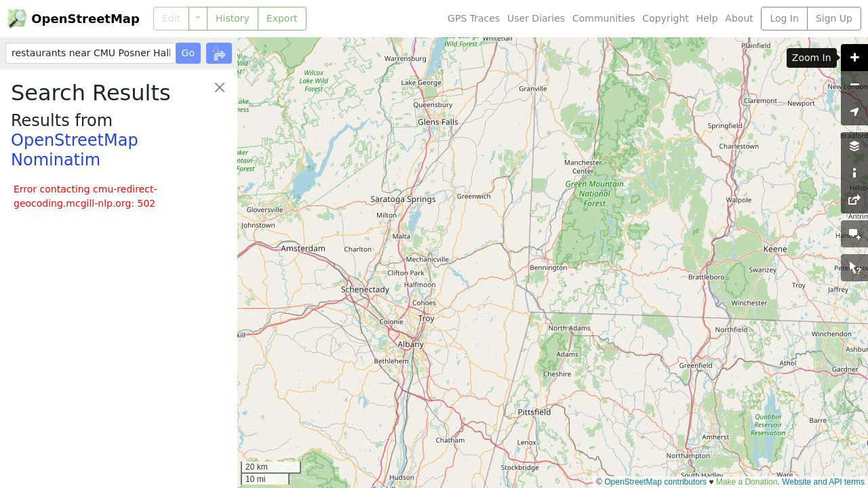Click the Quabbin Reservoir Reservation label
This screenshot has width=868, height=488.
(x=768, y=425)
